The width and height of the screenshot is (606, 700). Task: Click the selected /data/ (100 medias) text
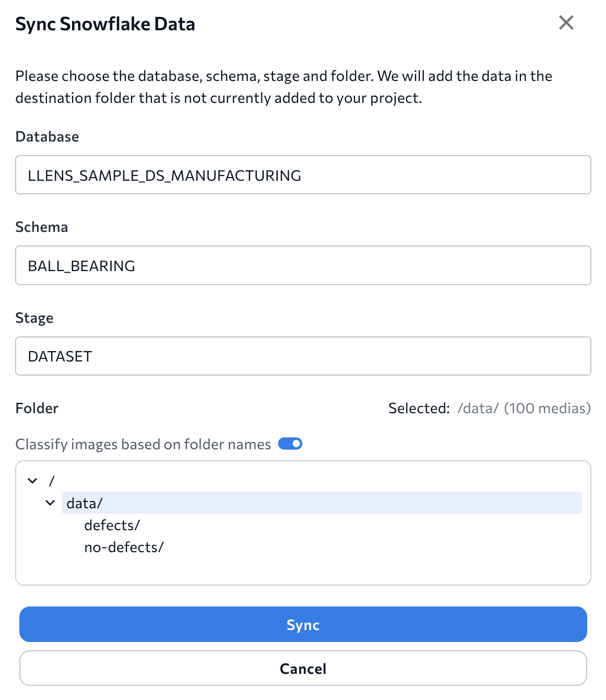point(524,408)
